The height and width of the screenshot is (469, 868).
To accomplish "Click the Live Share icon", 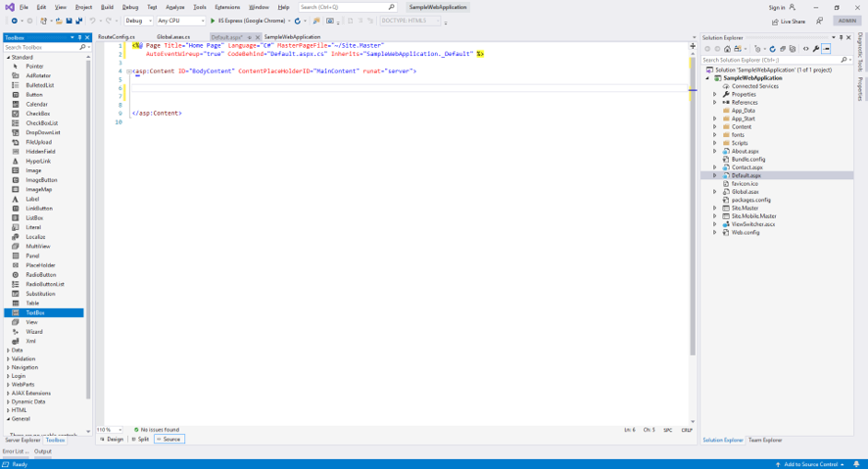I will pos(775,22).
